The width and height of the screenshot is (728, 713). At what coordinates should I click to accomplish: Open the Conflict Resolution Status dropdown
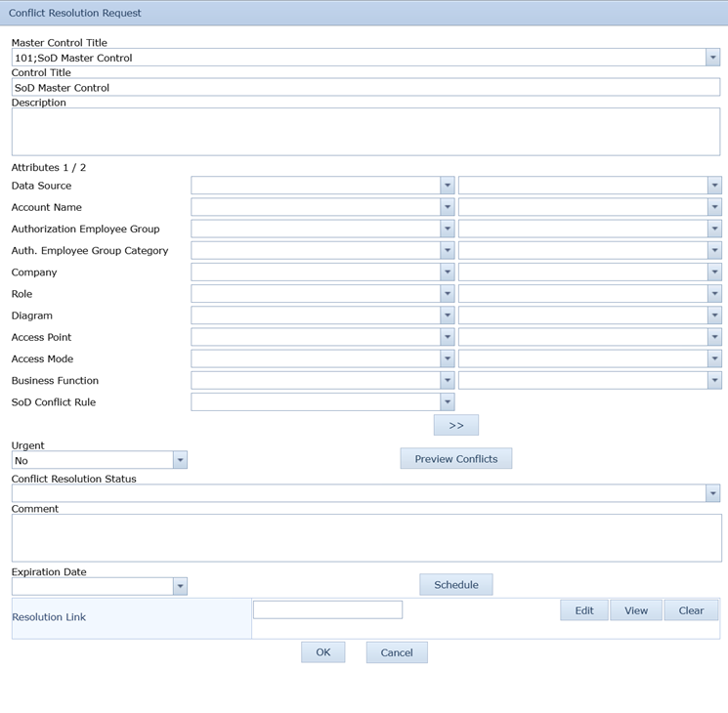coord(712,494)
